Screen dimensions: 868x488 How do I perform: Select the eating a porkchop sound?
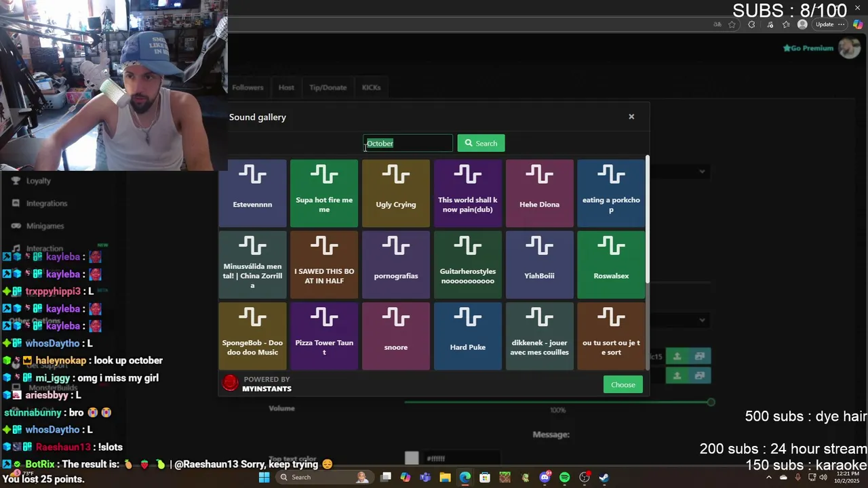[611, 193]
